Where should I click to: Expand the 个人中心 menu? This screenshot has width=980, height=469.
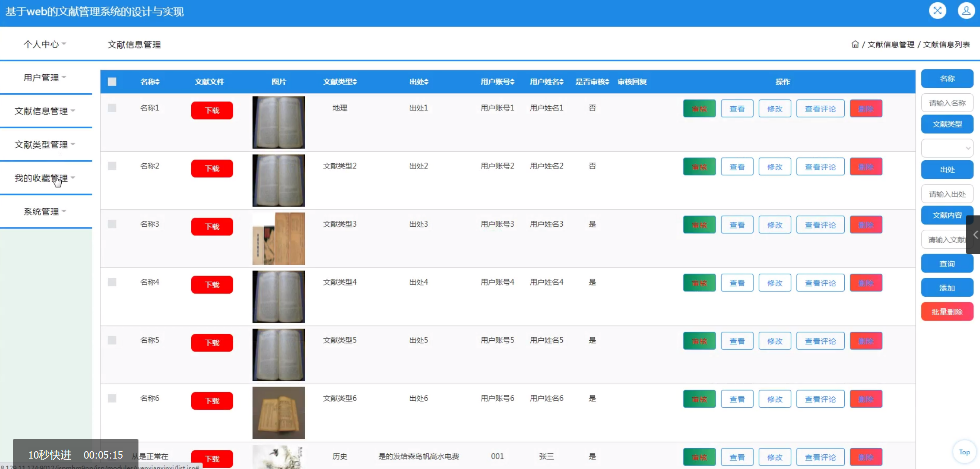[x=45, y=44]
